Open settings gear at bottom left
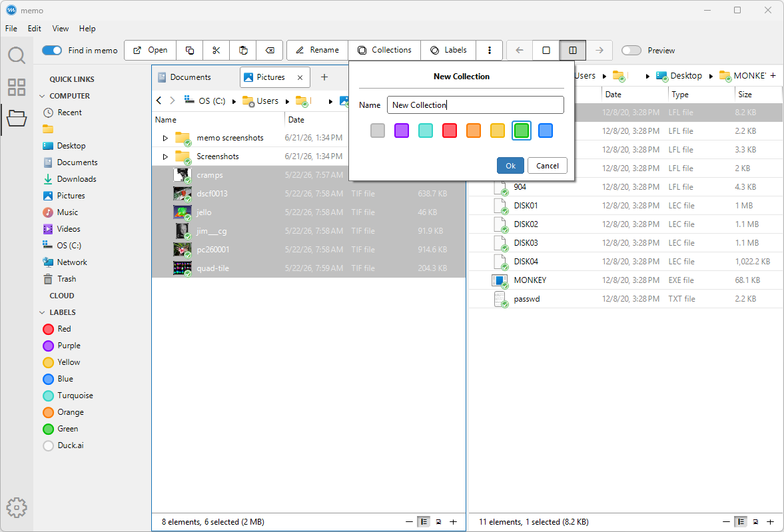The width and height of the screenshot is (784, 532). tap(17, 507)
